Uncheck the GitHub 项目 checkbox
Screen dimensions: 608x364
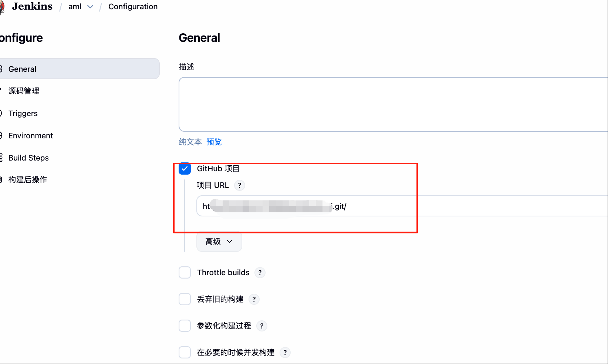185,169
